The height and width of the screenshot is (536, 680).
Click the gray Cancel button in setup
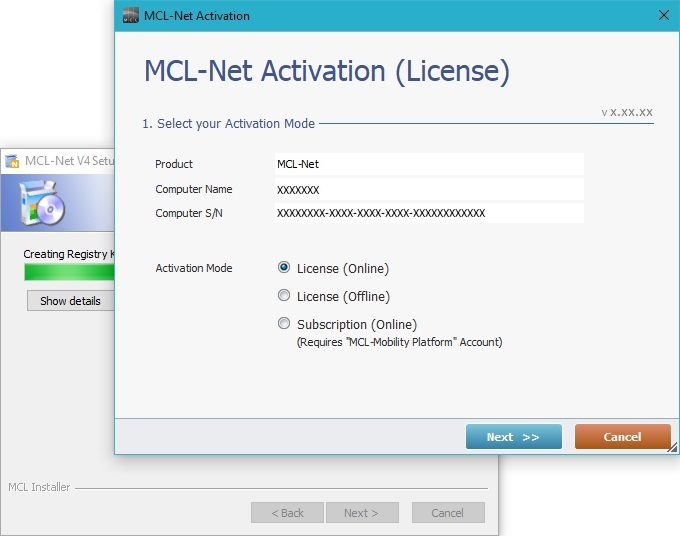click(x=447, y=513)
